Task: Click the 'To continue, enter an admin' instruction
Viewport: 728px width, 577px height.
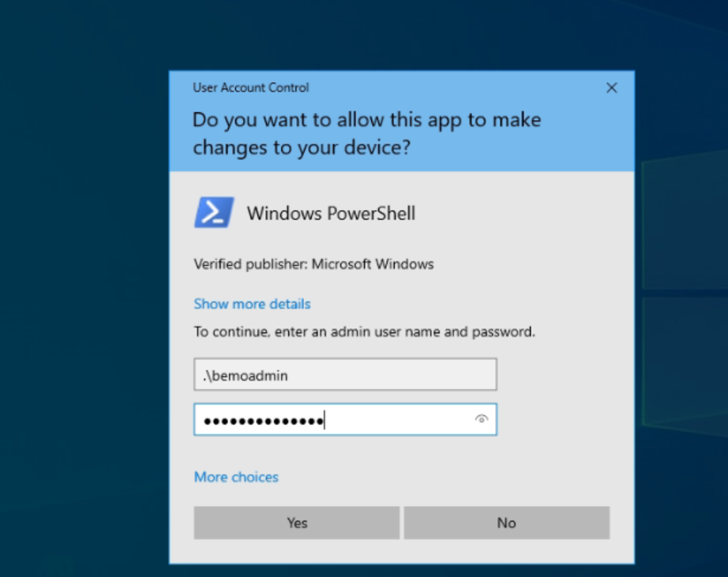Action: click(x=365, y=332)
